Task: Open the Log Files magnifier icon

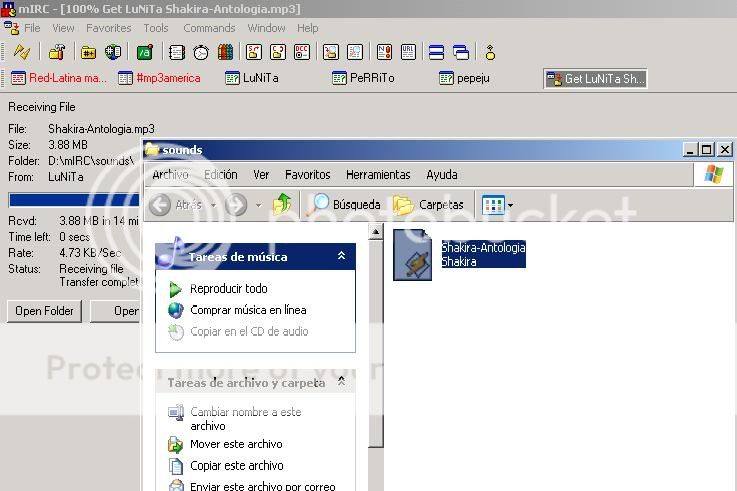Action: (x=354, y=52)
